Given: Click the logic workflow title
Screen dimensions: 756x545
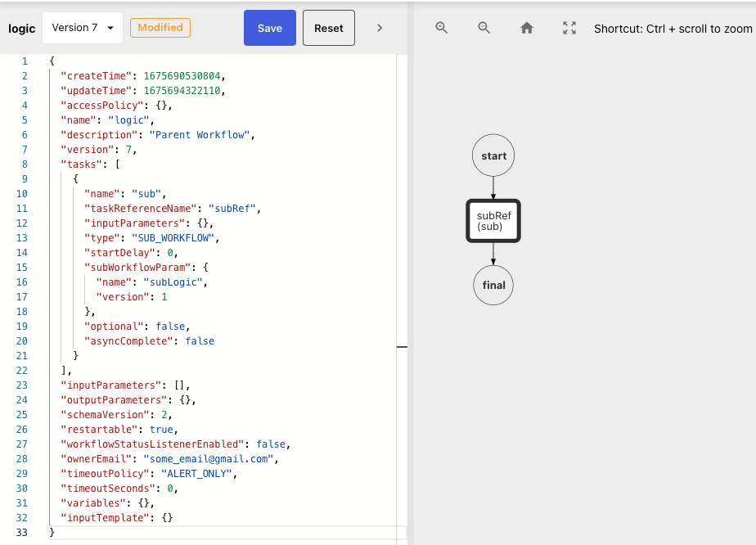Looking at the screenshot, I should pos(21,27).
